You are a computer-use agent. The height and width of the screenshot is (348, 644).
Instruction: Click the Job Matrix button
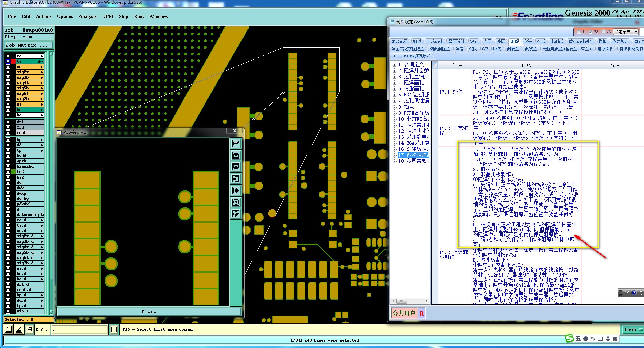(x=29, y=45)
